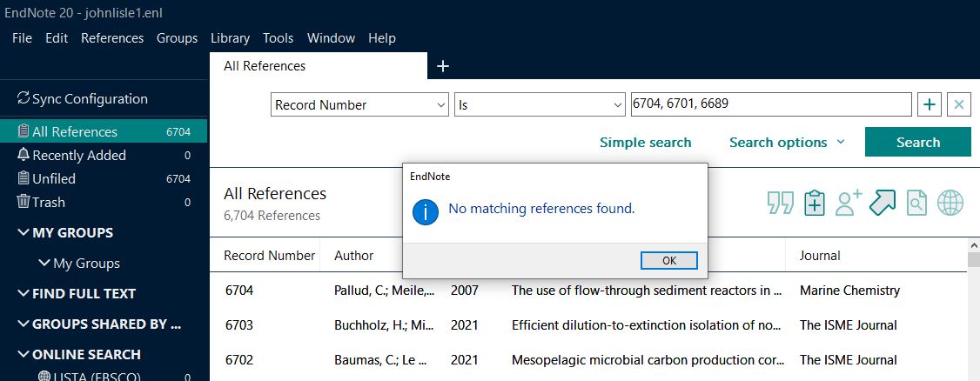Viewport: 980px width, 381px height.
Task: Sort by Author column header
Action: click(353, 256)
